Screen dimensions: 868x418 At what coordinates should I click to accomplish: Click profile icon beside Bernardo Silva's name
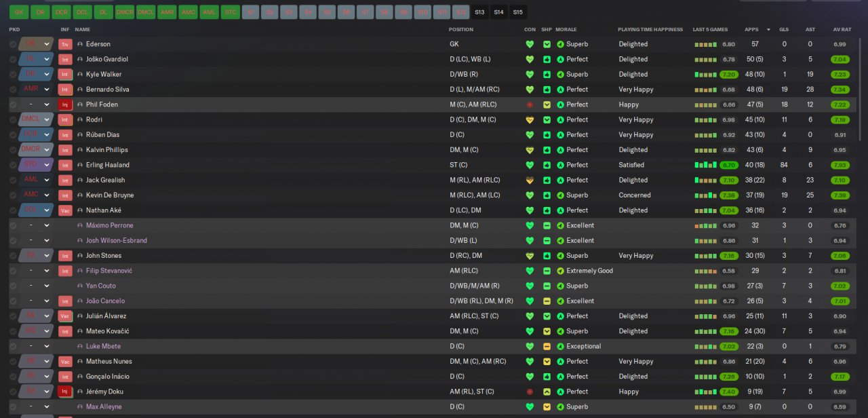(x=80, y=90)
